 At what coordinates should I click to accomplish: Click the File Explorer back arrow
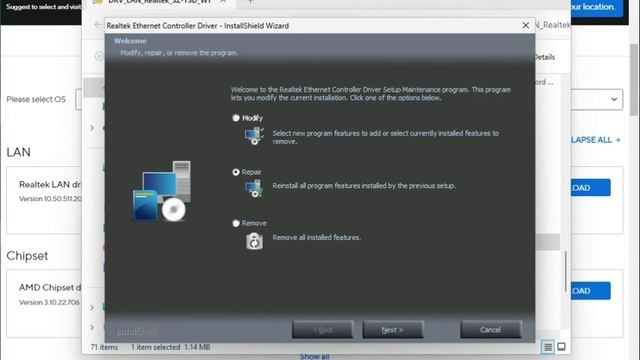click(98, 25)
